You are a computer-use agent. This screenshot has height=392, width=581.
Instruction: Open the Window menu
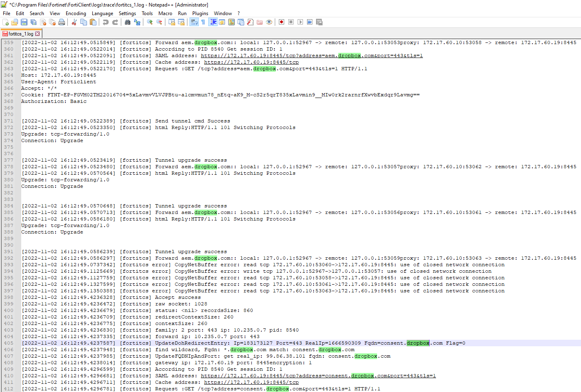point(223,13)
